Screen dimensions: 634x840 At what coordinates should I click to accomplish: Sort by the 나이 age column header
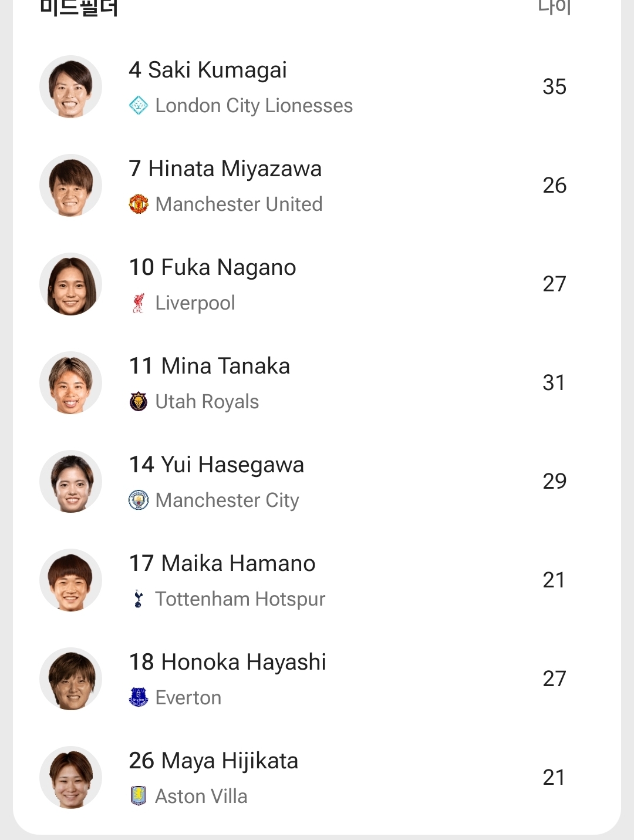click(x=554, y=7)
